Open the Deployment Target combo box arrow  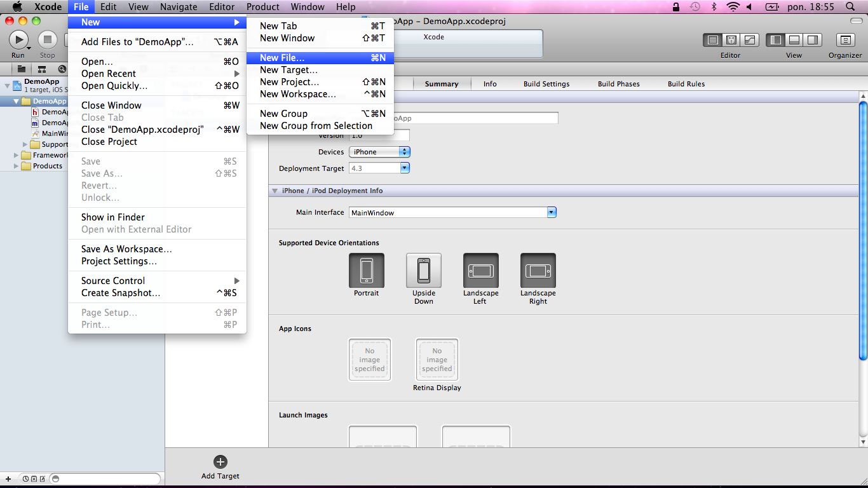pyautogui.click(x=405, y=168)
